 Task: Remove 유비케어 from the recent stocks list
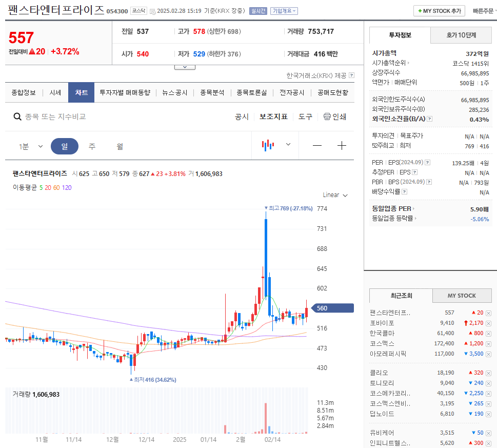(x=489, y=433)
